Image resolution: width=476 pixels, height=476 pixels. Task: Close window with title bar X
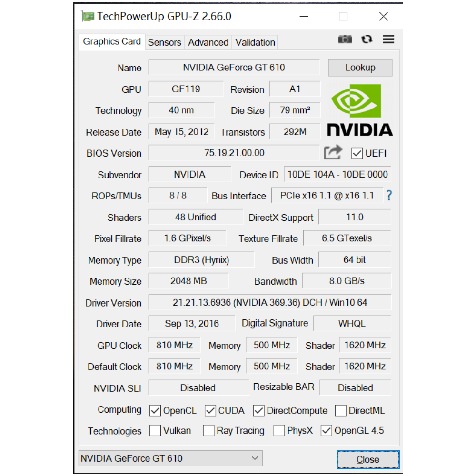(383, 16)
